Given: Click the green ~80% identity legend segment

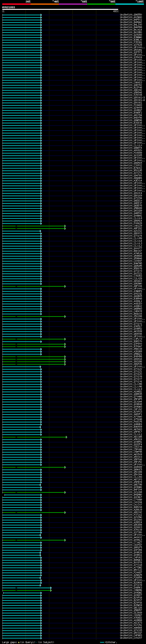Looking at the screenshot, I should click(x=101, y=4).
